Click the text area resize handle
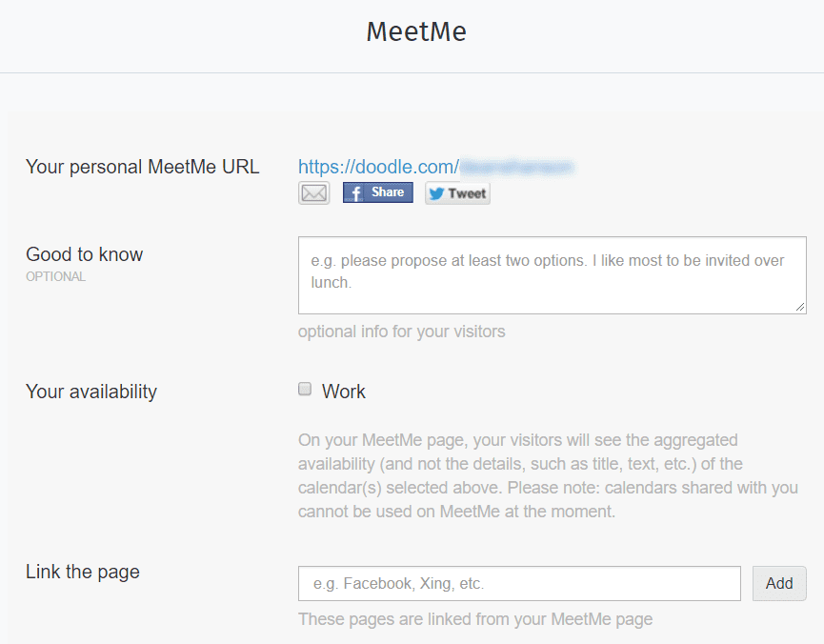824x644 pixels. [x=800, y=307]
